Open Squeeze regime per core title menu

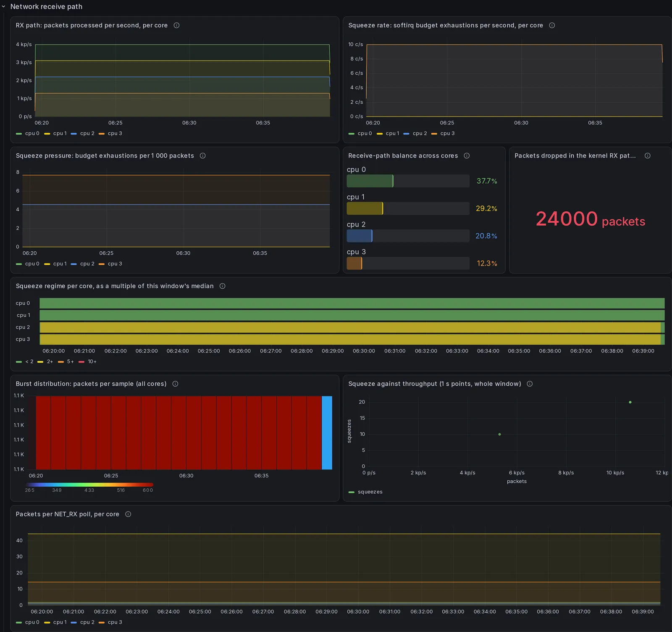pyautogui.click(x=115, y=286)
